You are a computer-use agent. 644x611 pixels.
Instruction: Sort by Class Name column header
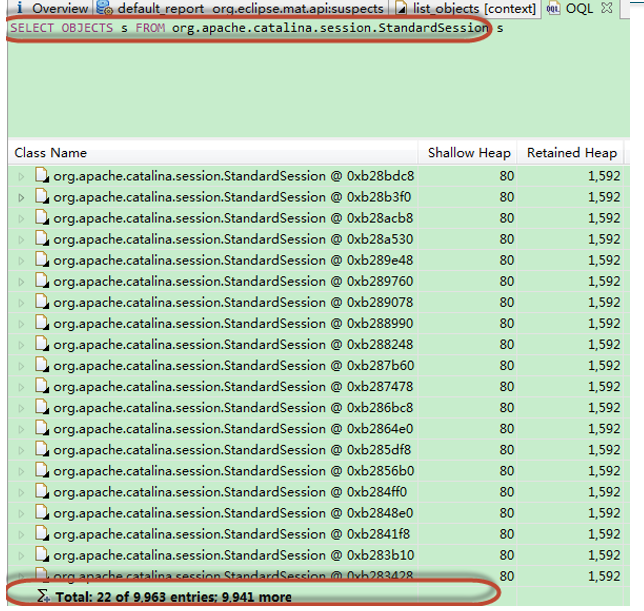click(x=50, y=153)
